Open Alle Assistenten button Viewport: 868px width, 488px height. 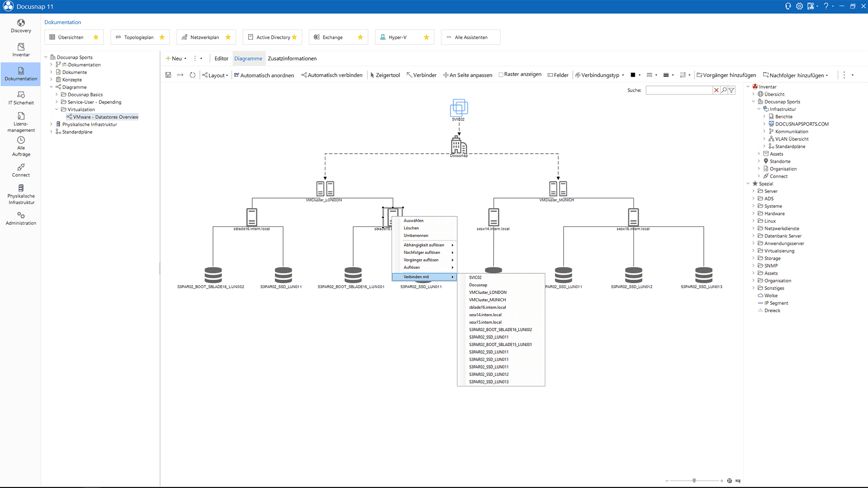(x=471, y=37)
